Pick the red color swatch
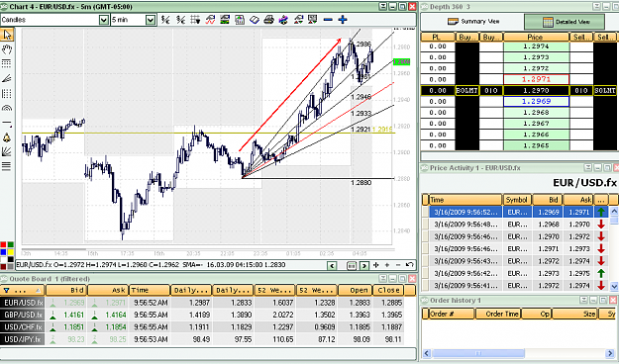619x364 pixels. pyautogui.click(x=3, y=245)
